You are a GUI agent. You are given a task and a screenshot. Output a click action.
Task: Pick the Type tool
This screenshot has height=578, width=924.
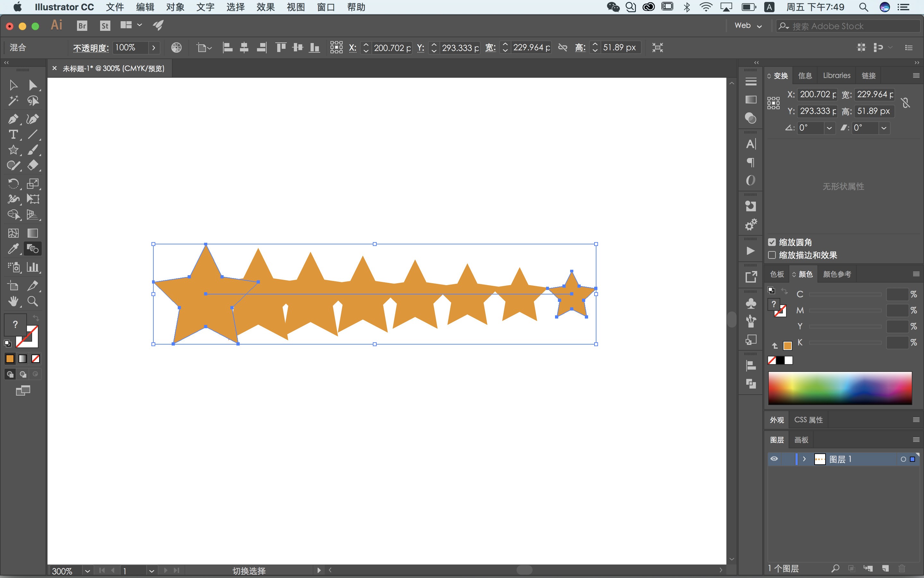(x=13, y=135)
